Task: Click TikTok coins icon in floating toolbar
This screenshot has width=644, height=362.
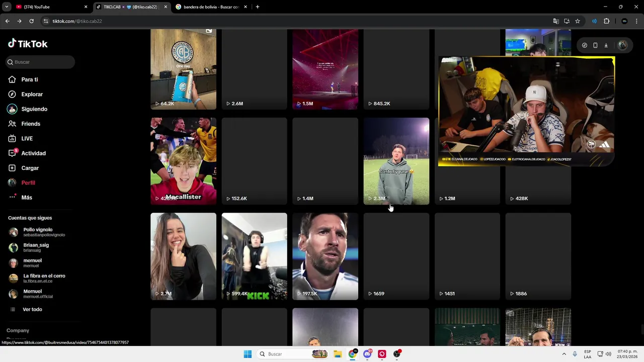Action: pos(584,45)
